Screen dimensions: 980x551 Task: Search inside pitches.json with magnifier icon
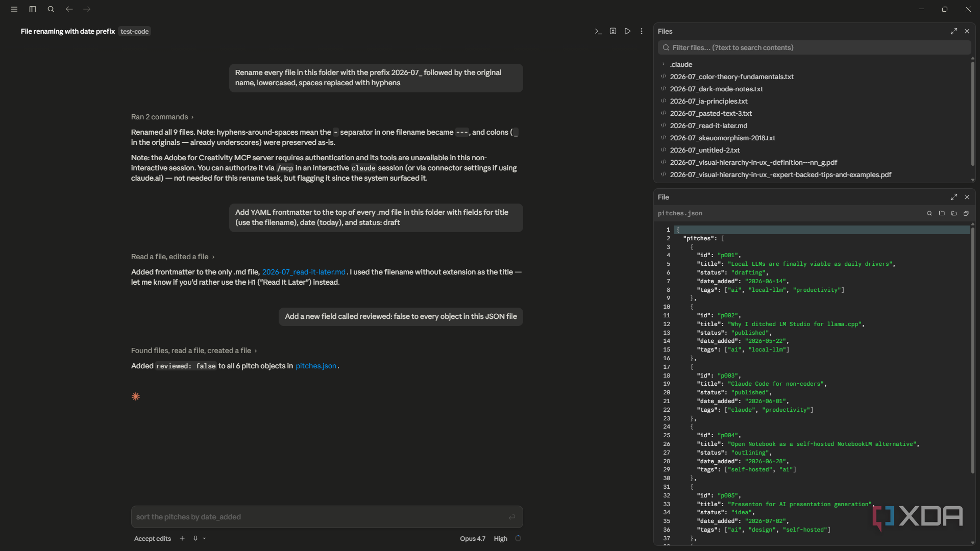[x=929, y=213]
